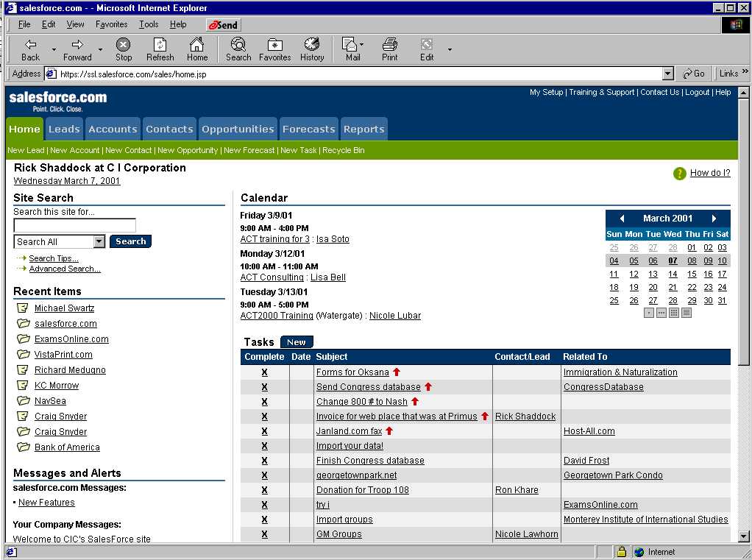
Task: Go to previous month in calendar
Action: [x=622, y=219]
